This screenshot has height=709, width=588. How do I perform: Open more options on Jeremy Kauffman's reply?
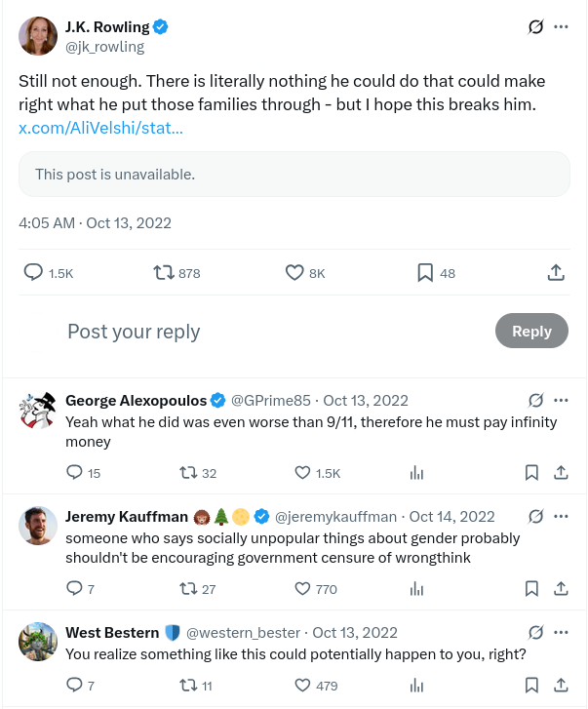[561, 516]
